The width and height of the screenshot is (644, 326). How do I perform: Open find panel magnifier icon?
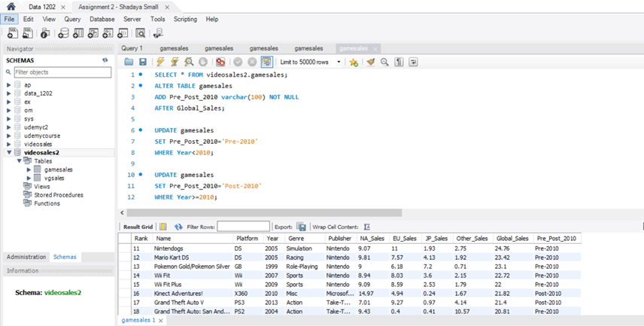pos(384,62)
